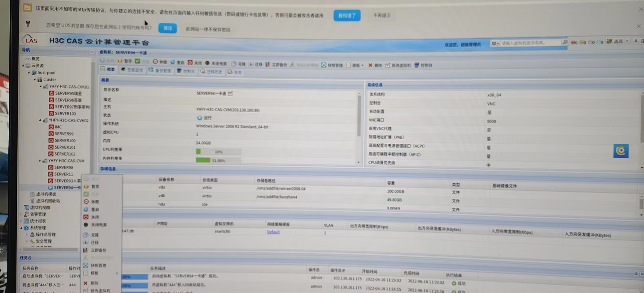Open the search type dropdown beside the search box
Screen dimensions: 644x293
pyautogui.click(x=495, y=43)
